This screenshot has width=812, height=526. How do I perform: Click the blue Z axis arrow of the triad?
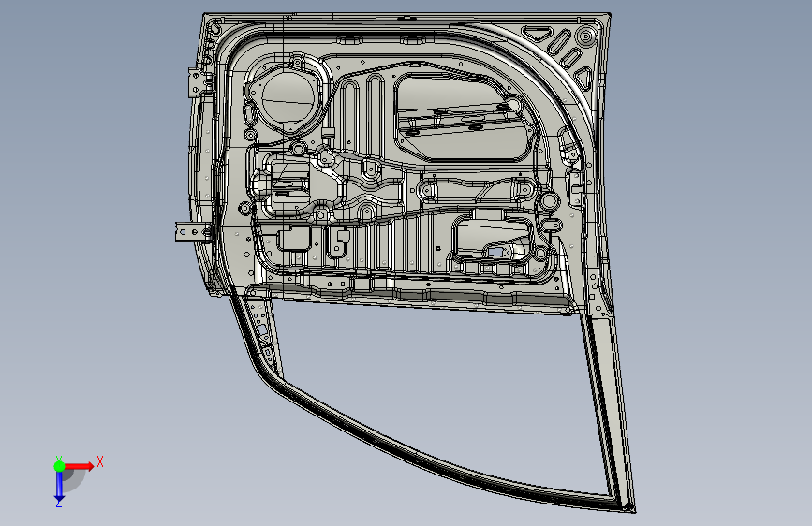(x=60, y=485)
